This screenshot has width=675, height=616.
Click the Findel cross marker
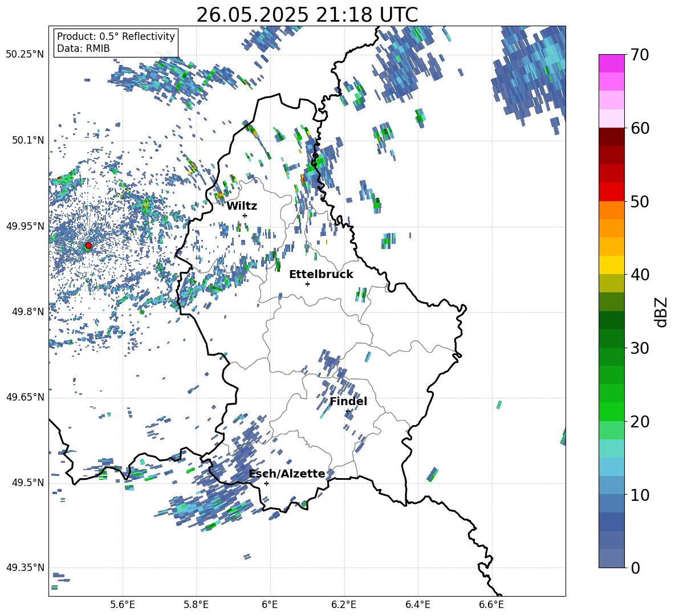[348, 411]
